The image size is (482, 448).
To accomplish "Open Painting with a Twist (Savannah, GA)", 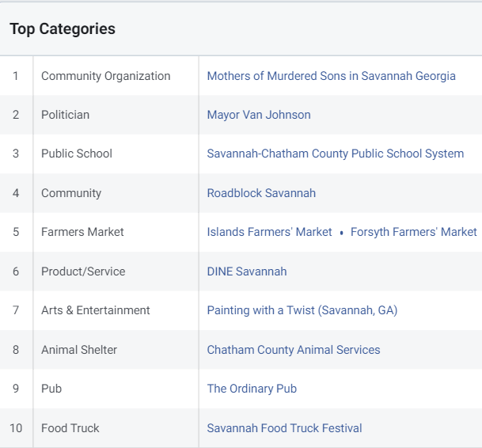I will click(x=302, y=310).
